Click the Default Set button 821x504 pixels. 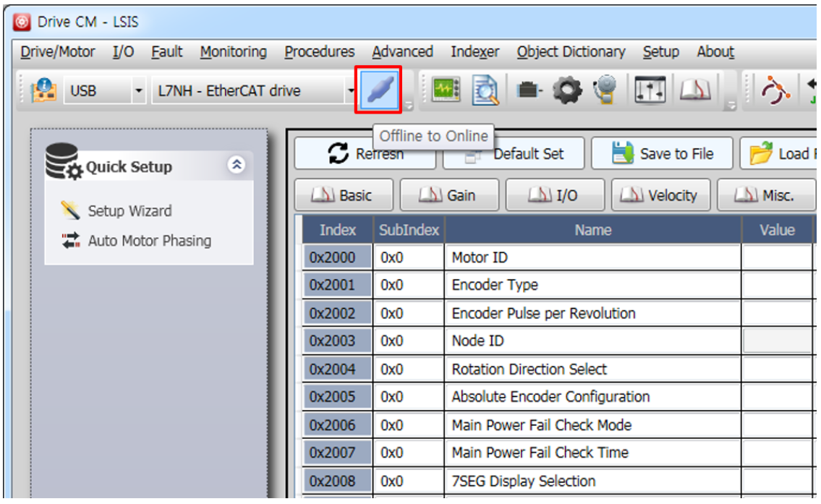click(x=514, y=154)
